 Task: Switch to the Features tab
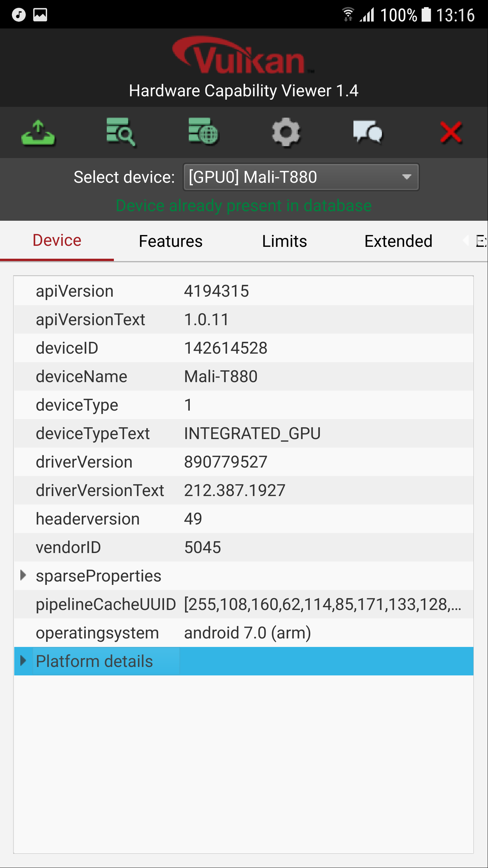tap(171, 241)
